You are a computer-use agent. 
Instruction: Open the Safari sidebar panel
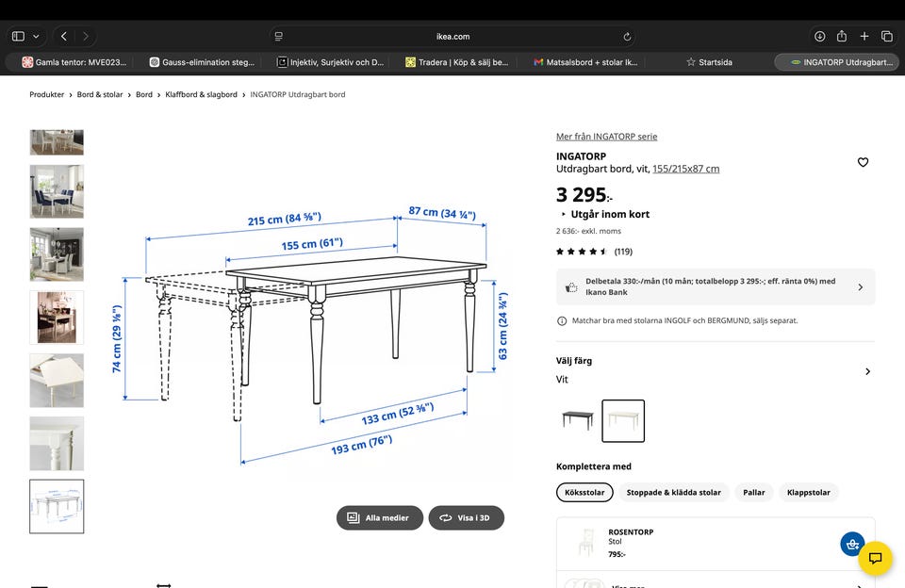(18, 36)
